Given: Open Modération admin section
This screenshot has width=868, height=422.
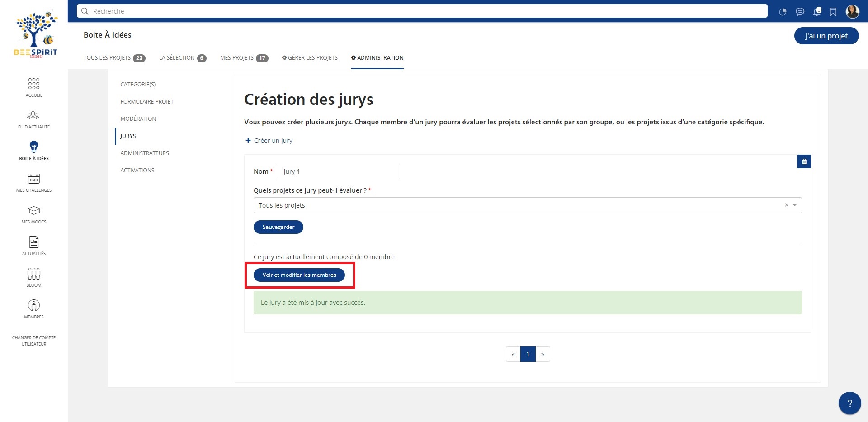Looking at the screenshot, I should tap(138, 119).
